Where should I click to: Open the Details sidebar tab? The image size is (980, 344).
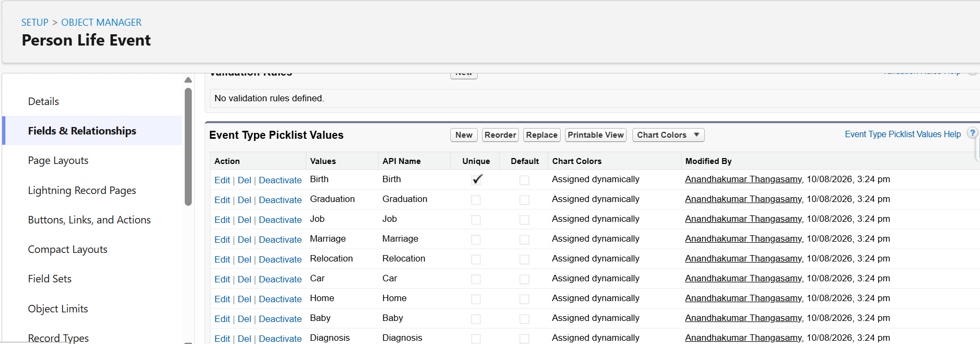(x=43, y=101)
